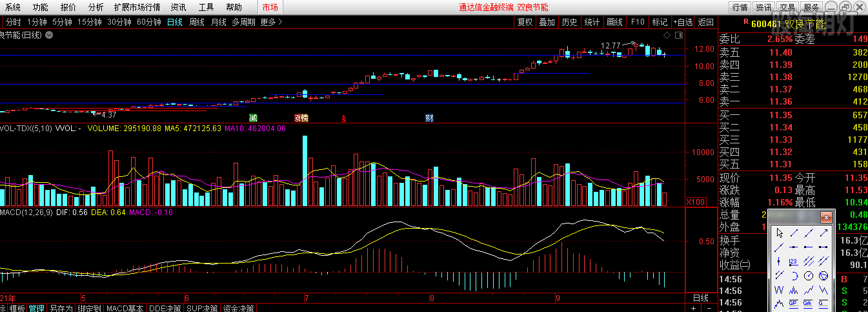
Task: Click the 叠加 overlay button
Action: tap(547, 22)
